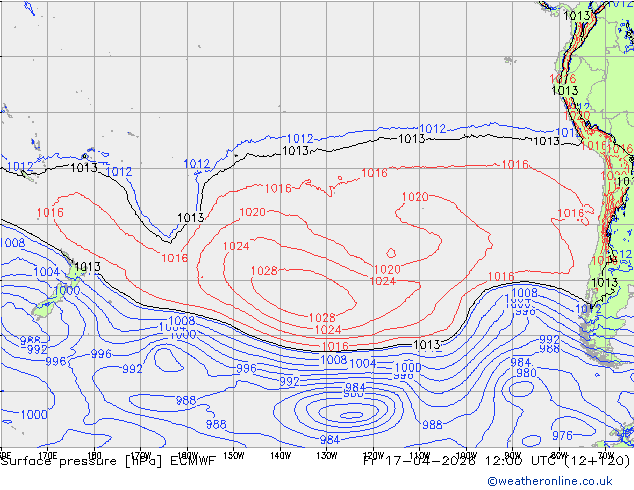Click the 130W longitude label

pyautogui.click(x=327, y=456)
